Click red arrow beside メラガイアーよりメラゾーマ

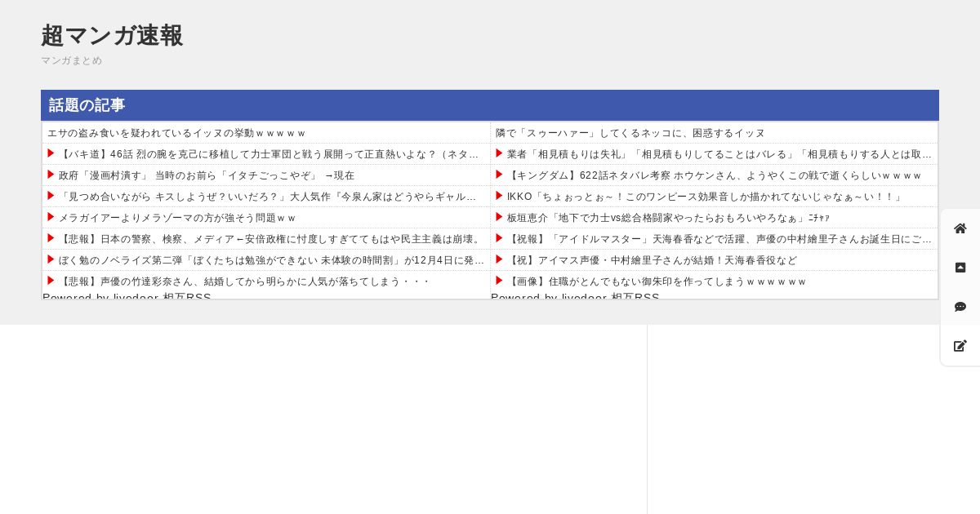[51, 217]
